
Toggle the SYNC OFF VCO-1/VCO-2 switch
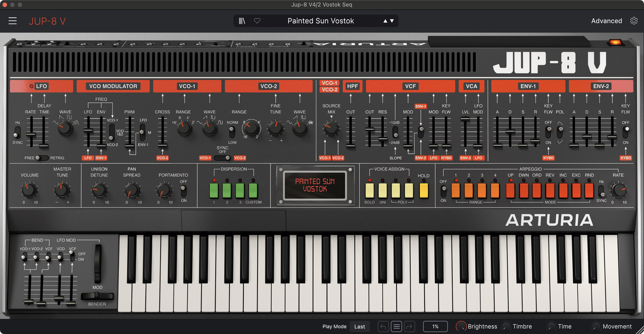[223, 158]
